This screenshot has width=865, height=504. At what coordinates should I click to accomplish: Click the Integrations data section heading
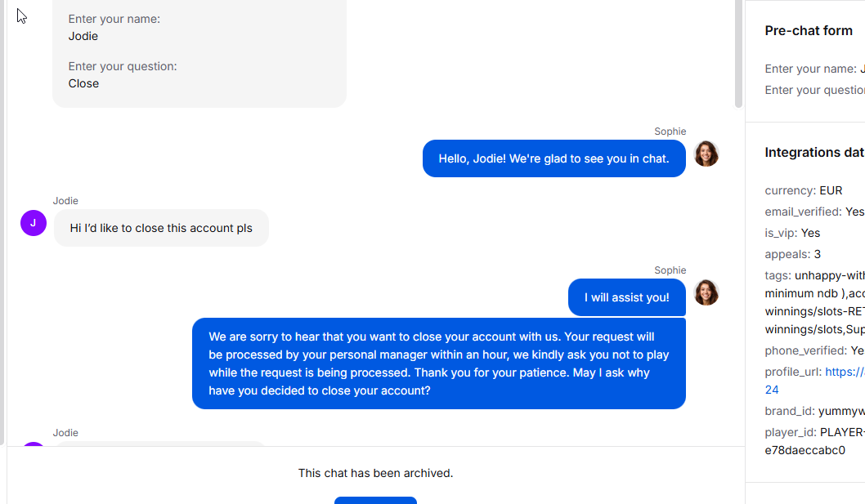pos(814,153)
